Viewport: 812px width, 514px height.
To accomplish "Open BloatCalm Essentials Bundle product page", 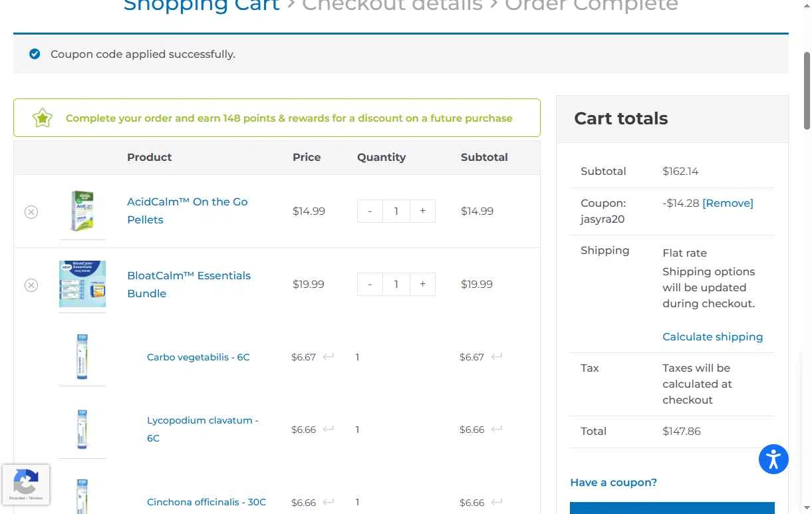I will [x=189, y=284].
